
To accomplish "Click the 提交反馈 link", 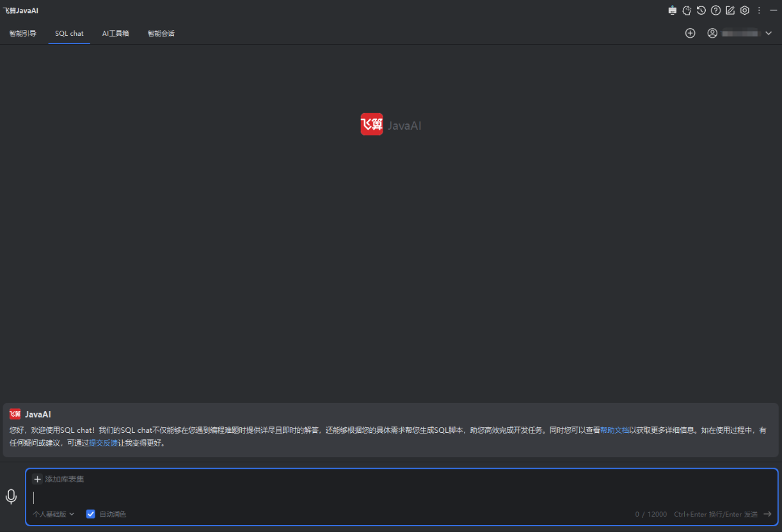I will (x=103, y=442).
